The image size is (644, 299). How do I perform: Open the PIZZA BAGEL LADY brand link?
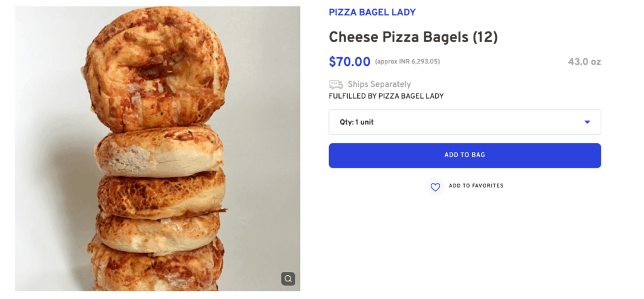[372, 13]
